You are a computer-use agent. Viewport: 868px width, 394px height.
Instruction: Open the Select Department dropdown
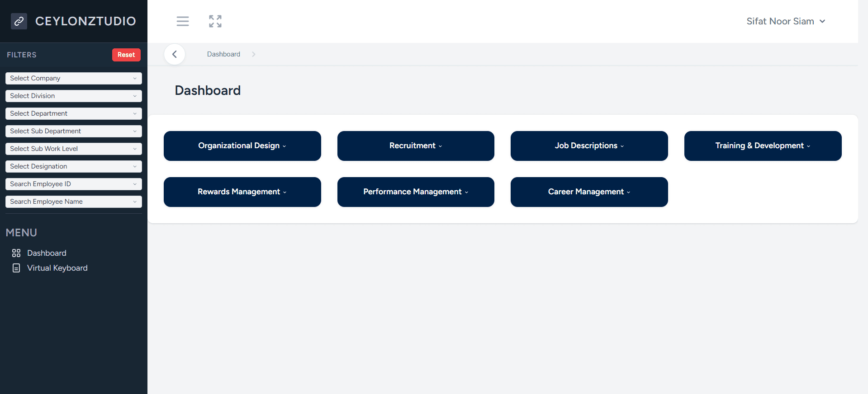74,113
